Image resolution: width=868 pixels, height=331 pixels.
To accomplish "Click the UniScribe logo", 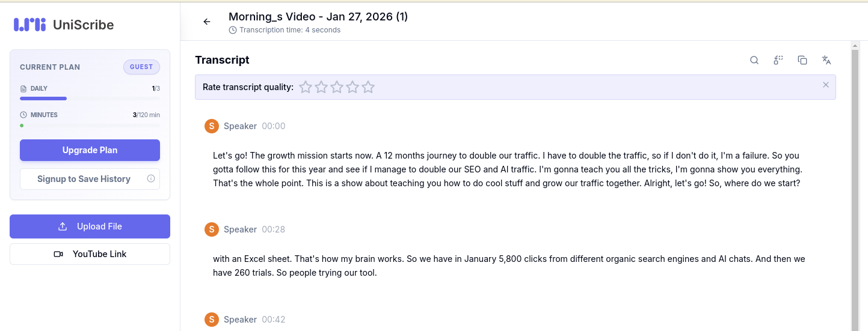I will pos(64,25).
